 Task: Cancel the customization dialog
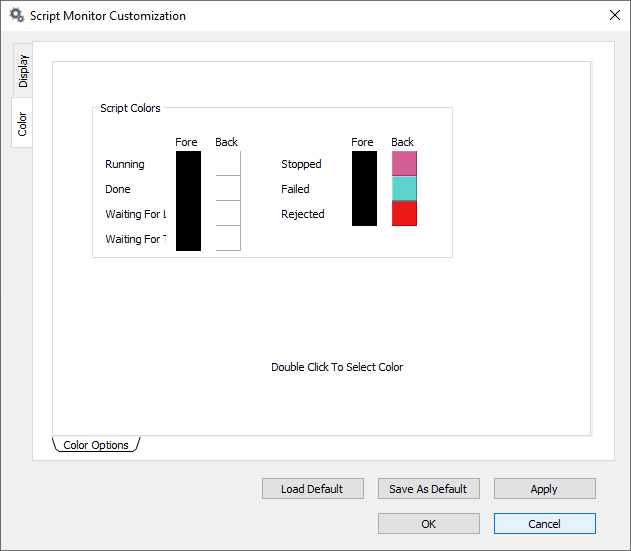pyautogui.click(x=544, y=524)
